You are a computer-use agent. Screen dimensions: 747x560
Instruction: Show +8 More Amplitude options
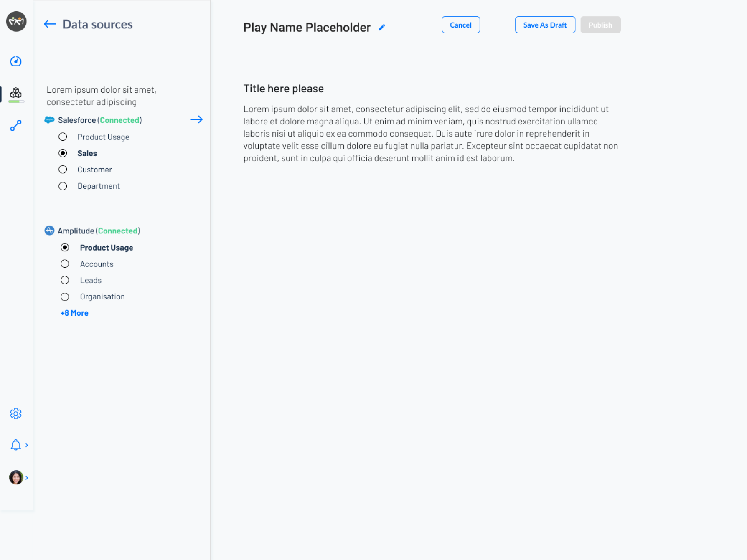click(x=74, y=313)
